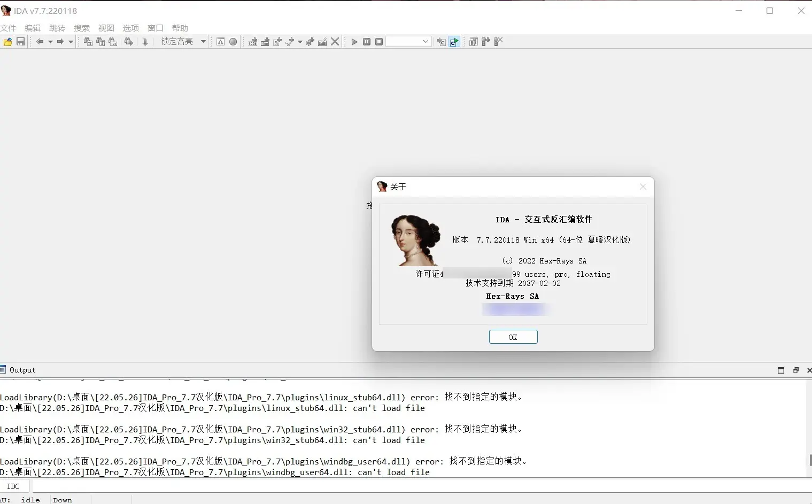Click the pencil rename icon
Image resolution: width=812 pixels, height=504 pixels.
tap(322, 42)
